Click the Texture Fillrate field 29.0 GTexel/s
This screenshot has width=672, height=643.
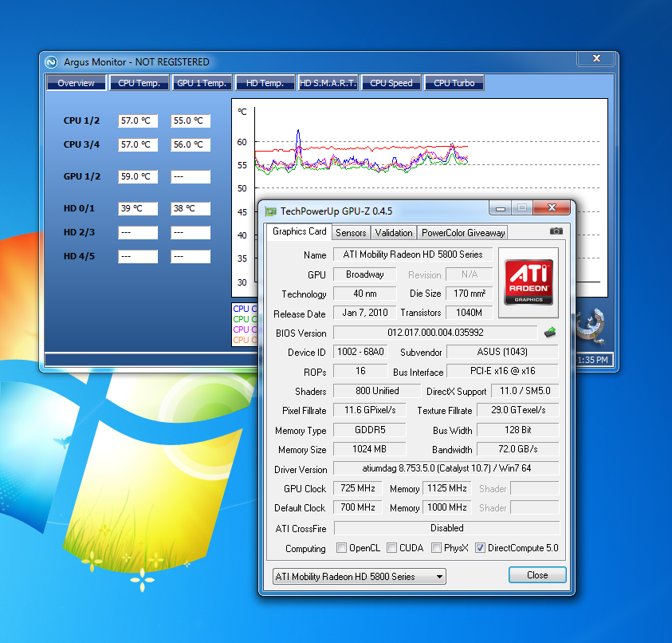(x=517, y=410)
